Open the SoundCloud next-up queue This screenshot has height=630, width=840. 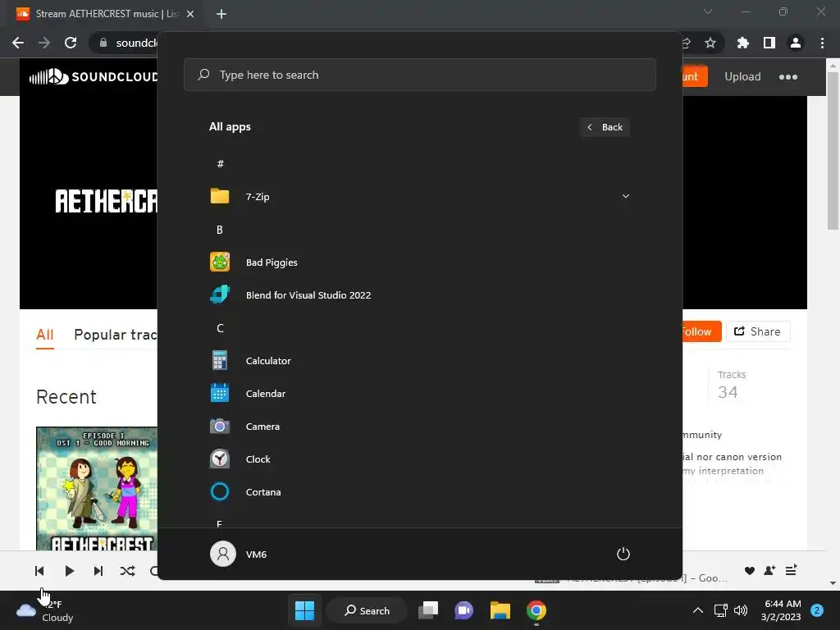coord(792,571)
